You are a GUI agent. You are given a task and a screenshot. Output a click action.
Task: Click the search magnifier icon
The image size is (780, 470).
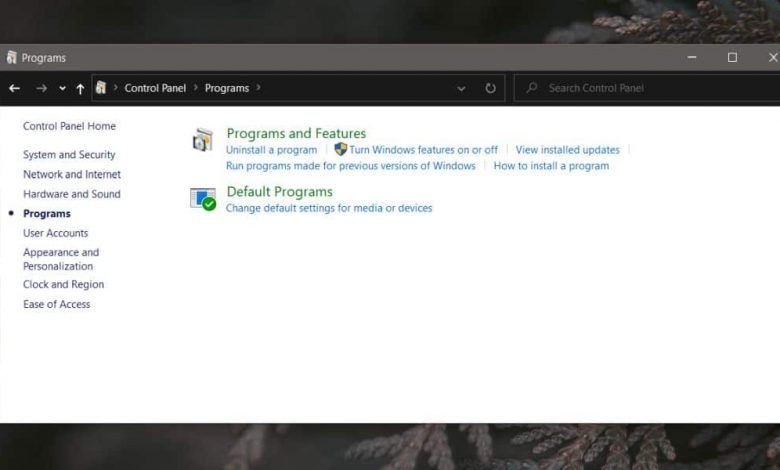click(x=531, y=88)
